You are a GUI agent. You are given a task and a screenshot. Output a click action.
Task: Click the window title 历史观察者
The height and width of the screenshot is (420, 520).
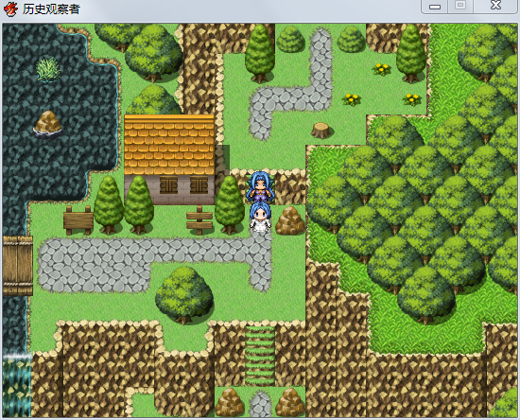coord(51,9)
